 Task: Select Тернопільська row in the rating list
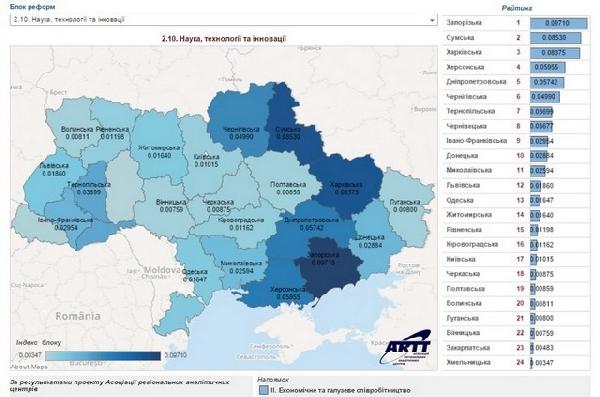(516, 112)
